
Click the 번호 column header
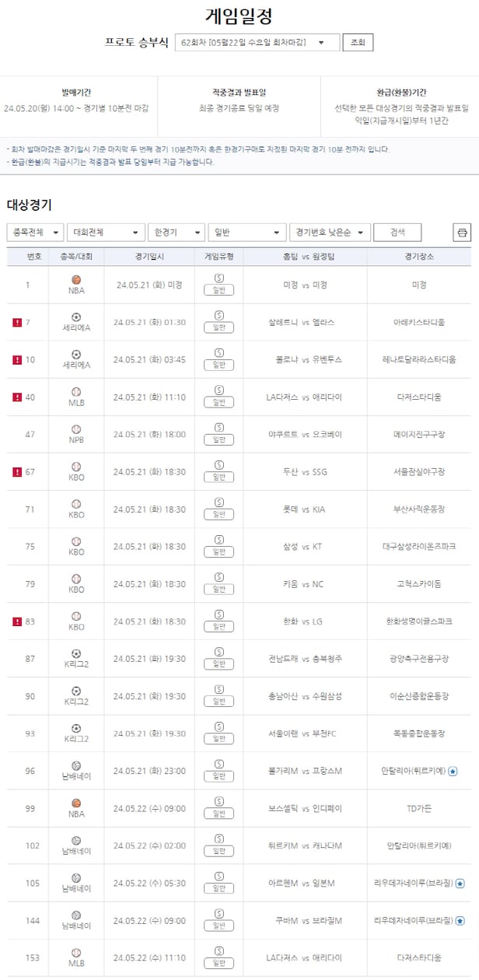pos(34,255)
